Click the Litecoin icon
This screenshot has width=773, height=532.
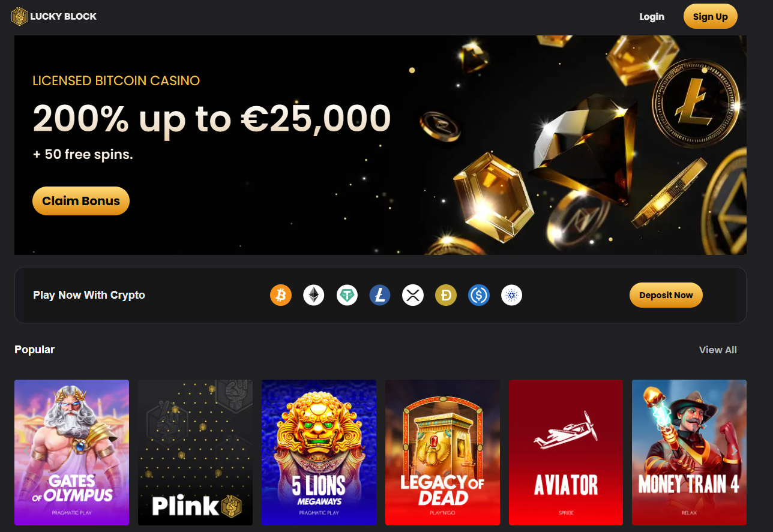click(380, 295)
